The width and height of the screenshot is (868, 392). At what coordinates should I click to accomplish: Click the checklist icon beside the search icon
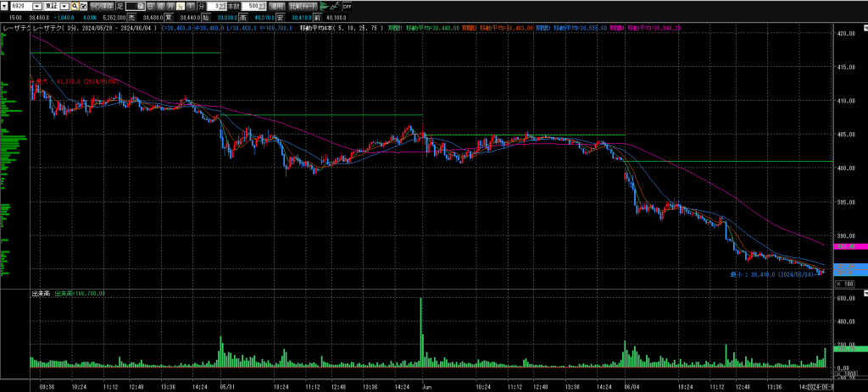click(x=82, y=6)
